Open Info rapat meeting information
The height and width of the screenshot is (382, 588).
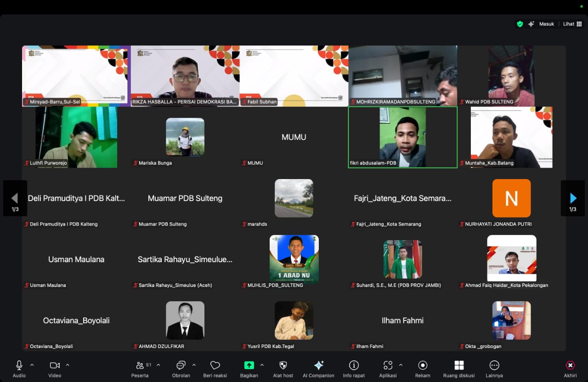[x=354, y=365]
